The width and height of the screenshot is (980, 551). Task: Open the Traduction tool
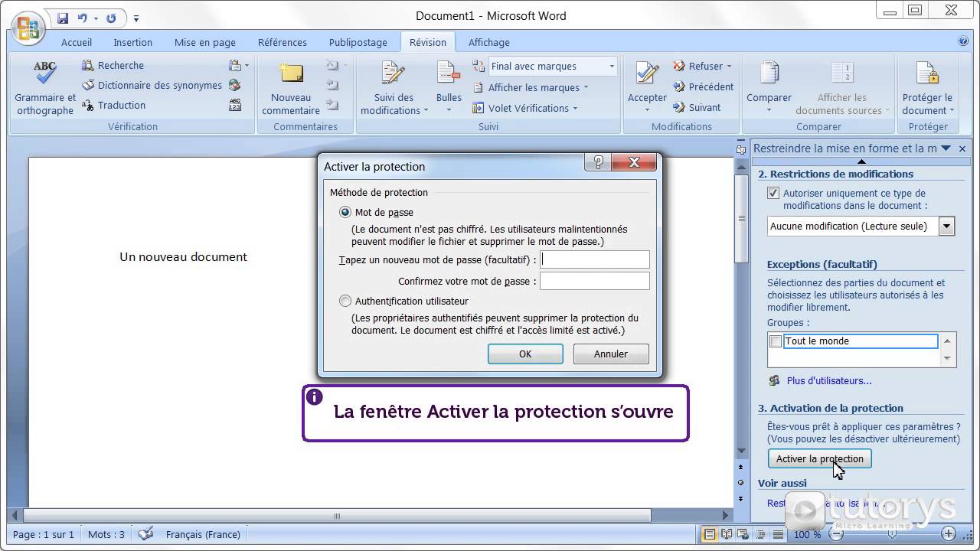coord(113,106)
